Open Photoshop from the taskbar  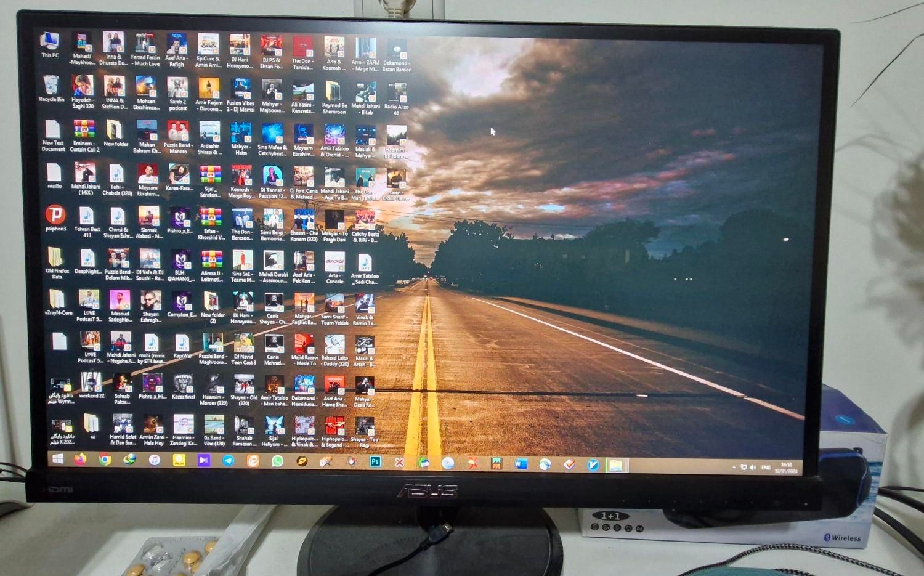point(375,461)
